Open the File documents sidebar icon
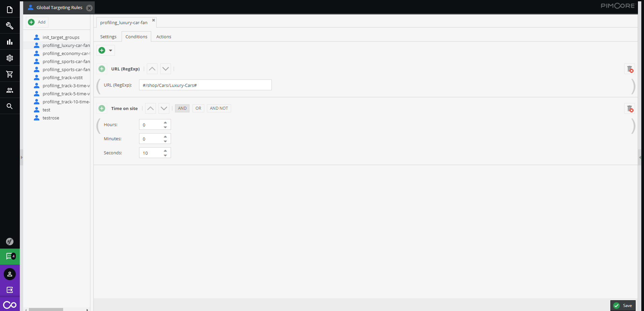Image resolution: width=644 pixels, height=311 pixels. pos(10,10)
